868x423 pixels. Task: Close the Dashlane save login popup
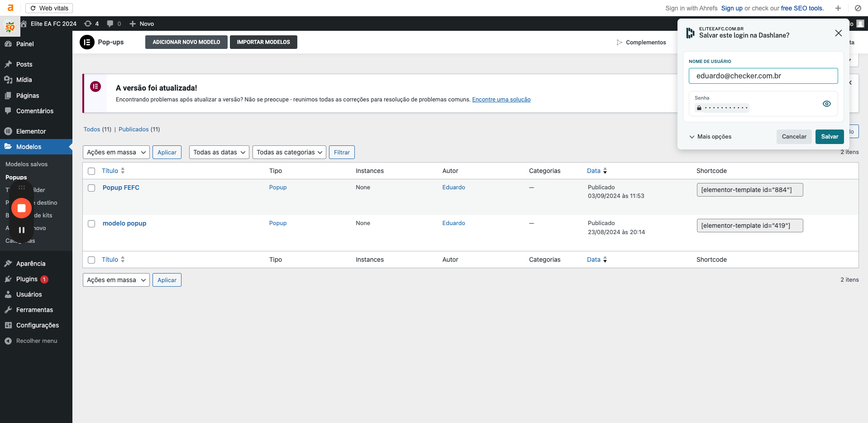839,33
